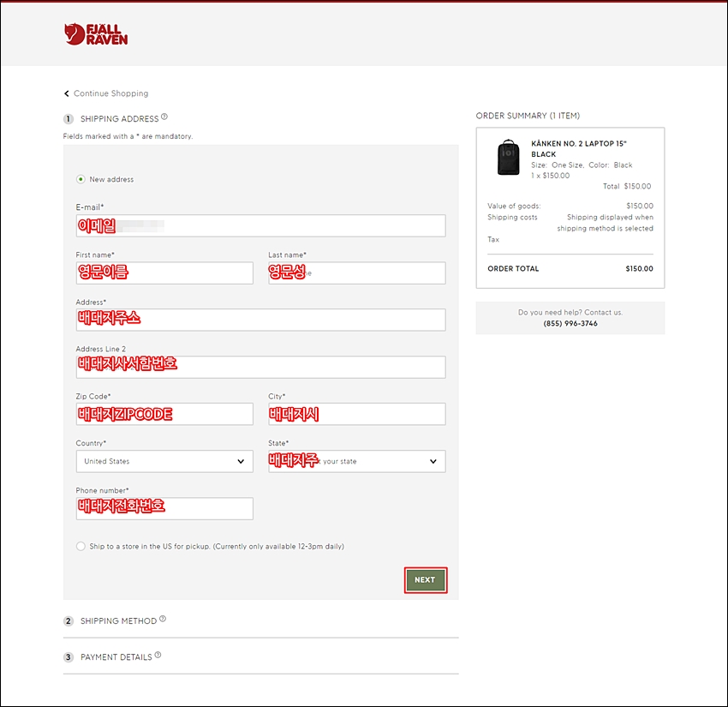The height and width of the screenshot is (707, 728).
Task: Click the Zip Code input field
Action: (164, 414)
